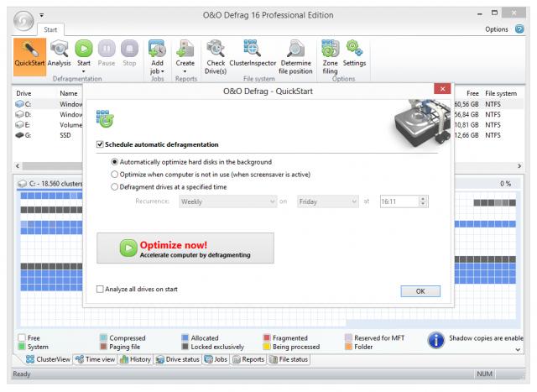This screenshot has width=537, height=392.
Task: Click the green play icon on Optimize now
Action: click(128, 248)
